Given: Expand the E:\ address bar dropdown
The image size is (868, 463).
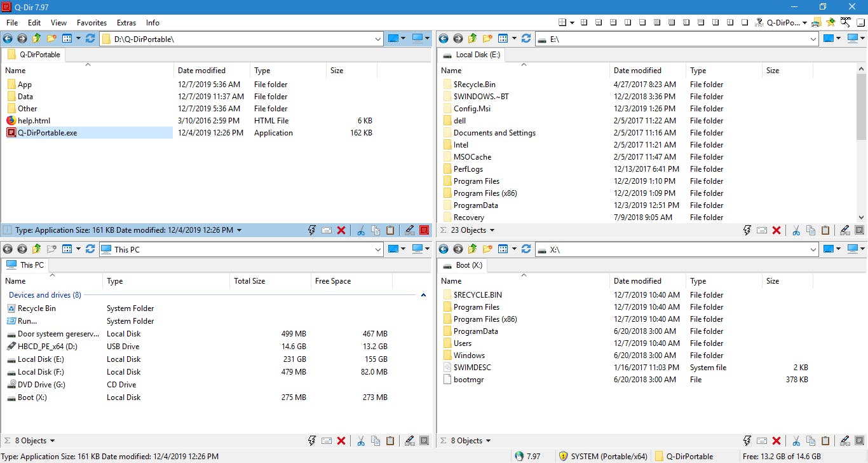Looking at the screenshot, I should [x=813, y=39].
